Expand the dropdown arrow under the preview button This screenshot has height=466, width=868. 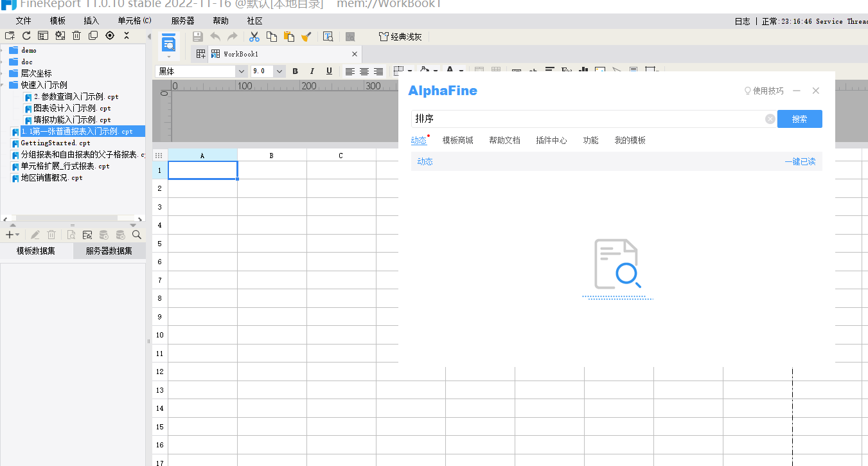168,57
